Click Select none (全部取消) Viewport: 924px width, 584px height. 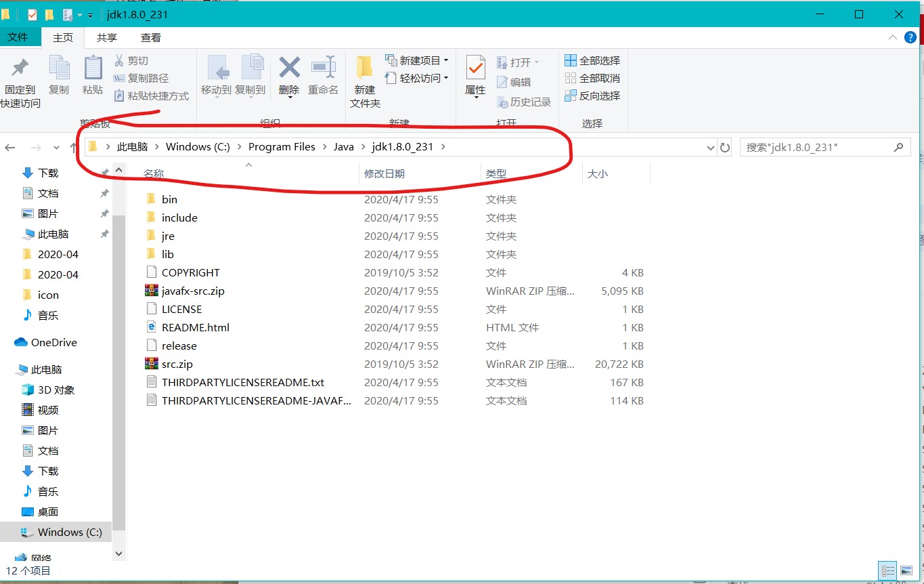pos(592,79)
